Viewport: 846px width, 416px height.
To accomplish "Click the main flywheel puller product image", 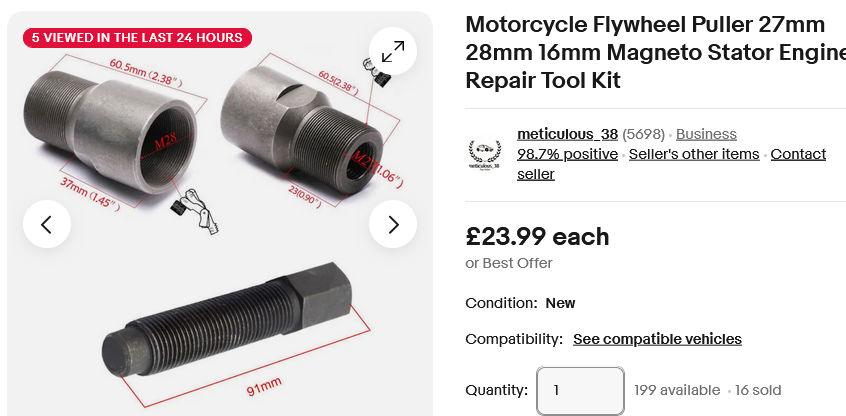I will 220,214.
